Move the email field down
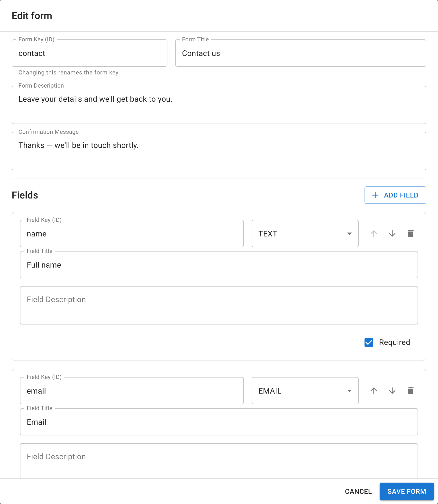The width and height of the screenshot is (438, 504). pos(392,391)
